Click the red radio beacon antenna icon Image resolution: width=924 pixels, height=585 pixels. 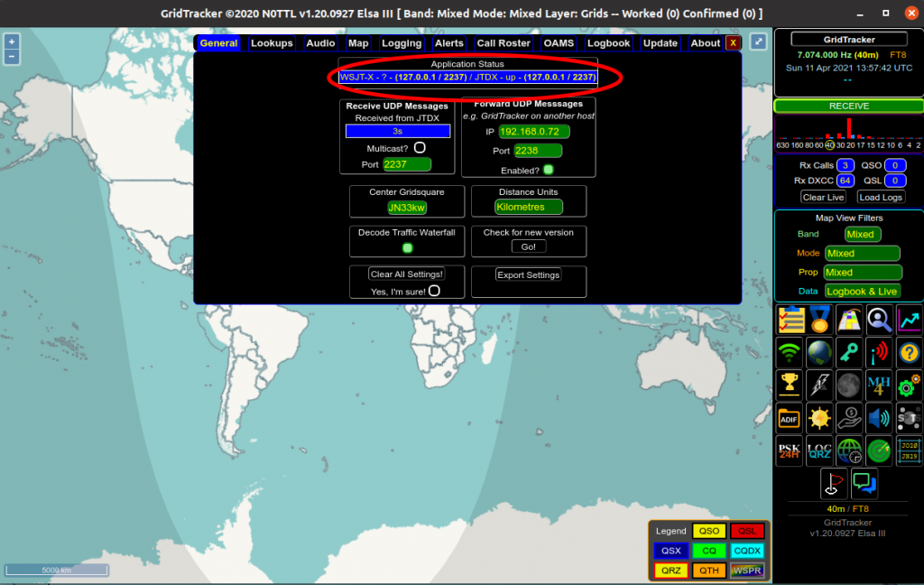(x=879, y=353)
